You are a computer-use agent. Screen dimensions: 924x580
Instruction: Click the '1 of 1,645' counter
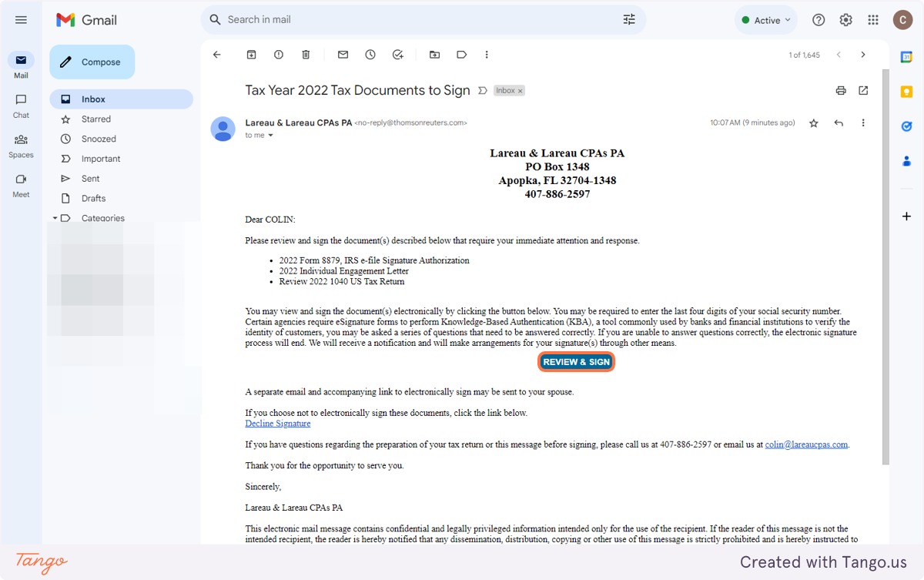point(804,55)
